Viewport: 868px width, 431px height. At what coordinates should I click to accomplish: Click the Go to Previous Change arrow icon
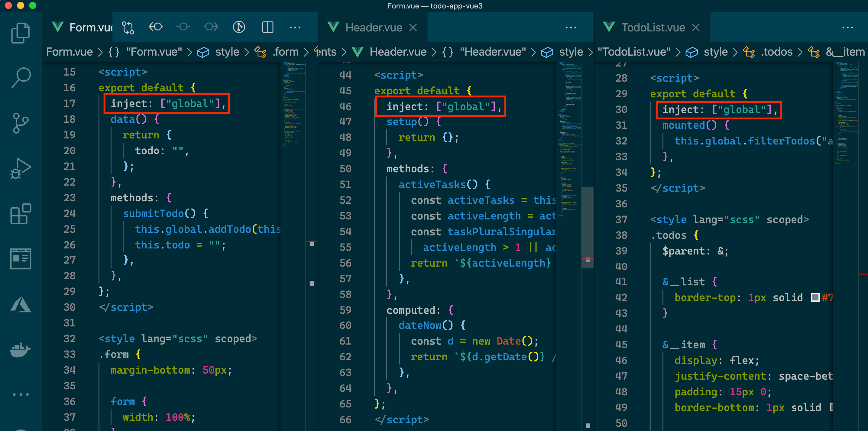[156, 27]
